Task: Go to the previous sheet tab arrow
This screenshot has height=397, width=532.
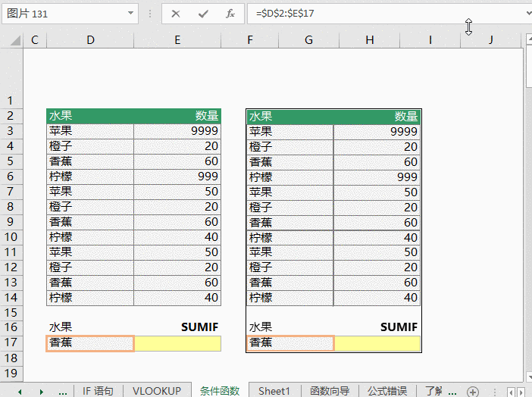Action: 20,392
